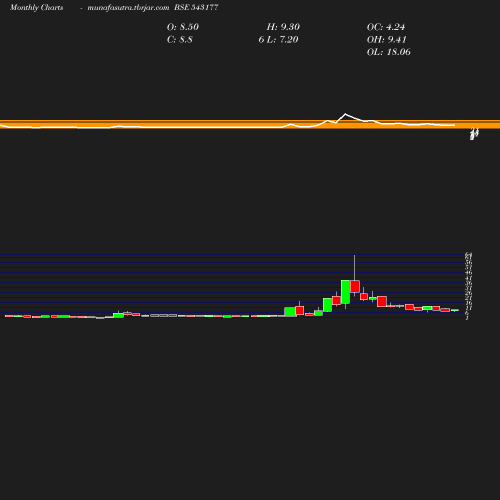The width and height of the screenshot is (500, 500).
Task: Select the "O: 8.50" open value
Action: tap(183, 27)
